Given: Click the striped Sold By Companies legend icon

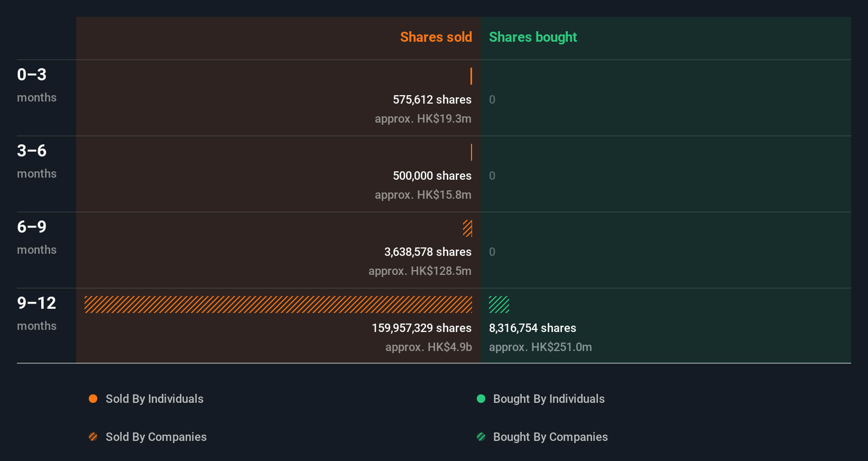Looking at the screenshot, I should (x=93, y=437).
